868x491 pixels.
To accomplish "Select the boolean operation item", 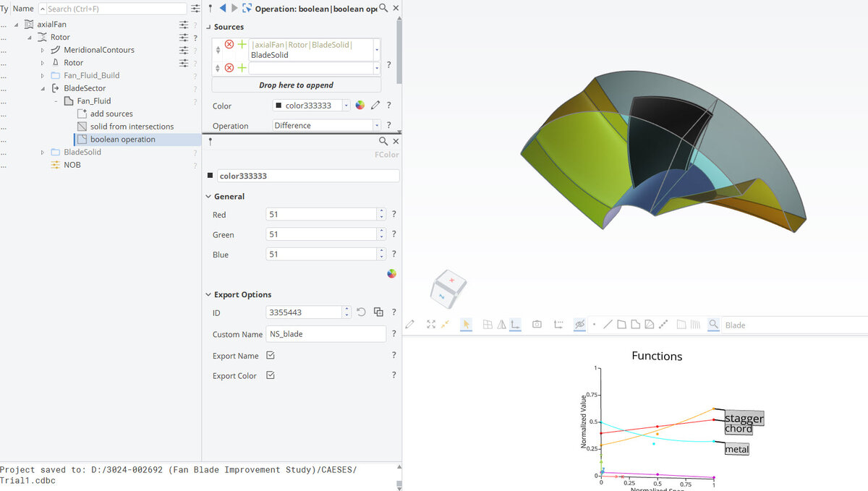I will click(122, 140).
